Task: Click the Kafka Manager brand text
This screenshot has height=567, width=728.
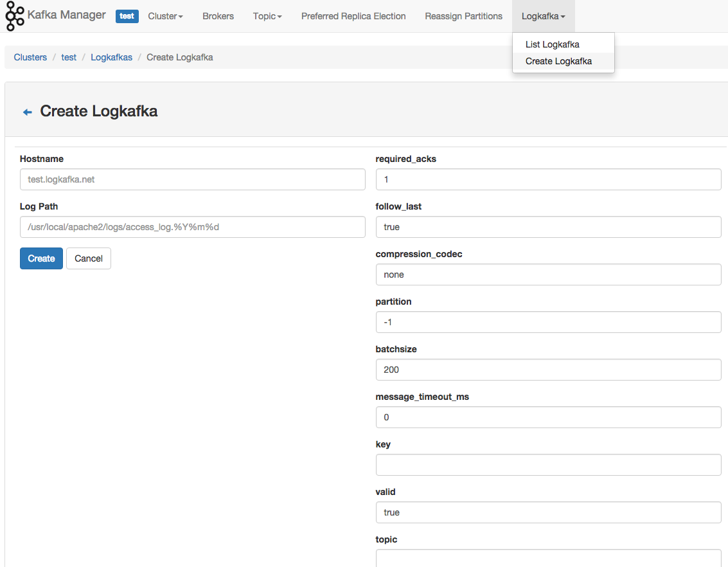Action: tap(66, 15)
